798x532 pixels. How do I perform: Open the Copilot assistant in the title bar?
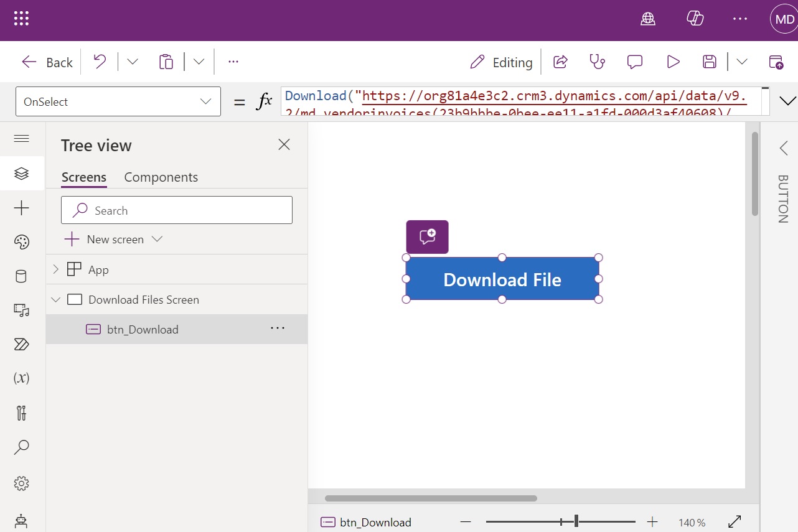(x=695, y=19)
